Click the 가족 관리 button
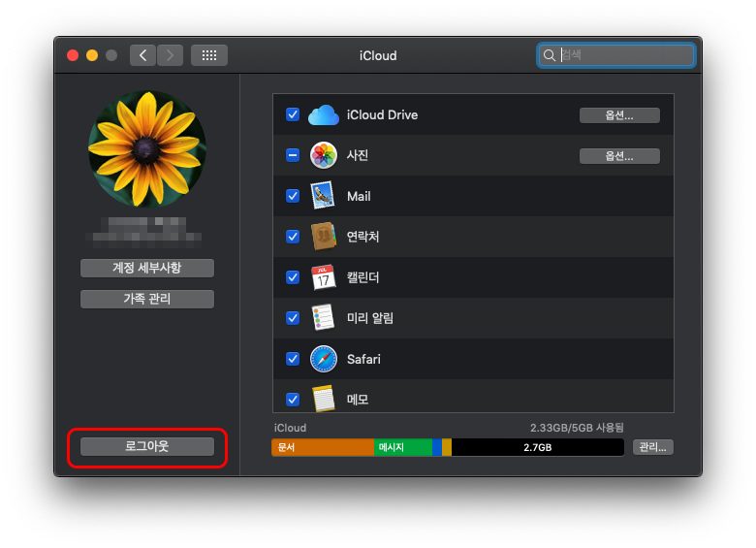This screenshot has width=756, height=548. (147, 299)
